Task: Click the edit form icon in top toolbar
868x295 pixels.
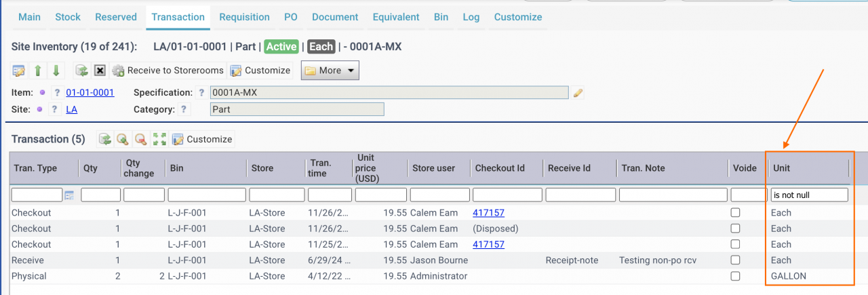Action: point(19,71)
